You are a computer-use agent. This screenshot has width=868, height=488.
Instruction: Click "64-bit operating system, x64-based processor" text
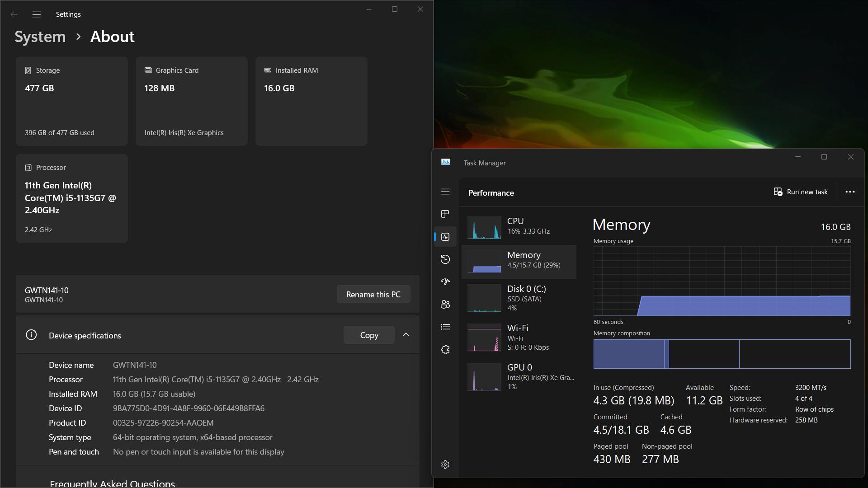[x=193, y=437]
